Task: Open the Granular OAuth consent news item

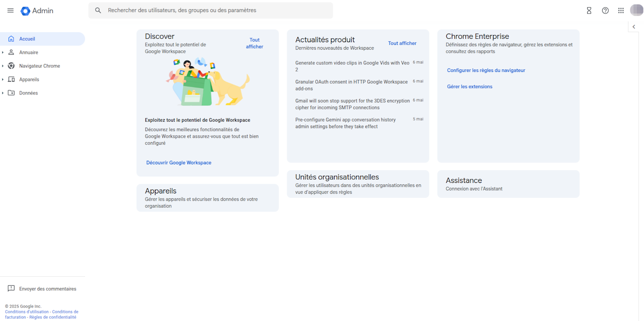Action: [x=352, y=85]
